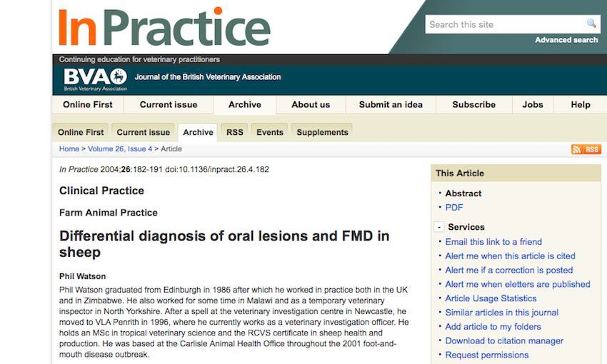Open Advanced search
Image resolution: width=607 pixels, height=364 pixels.
tap(566, 40)
